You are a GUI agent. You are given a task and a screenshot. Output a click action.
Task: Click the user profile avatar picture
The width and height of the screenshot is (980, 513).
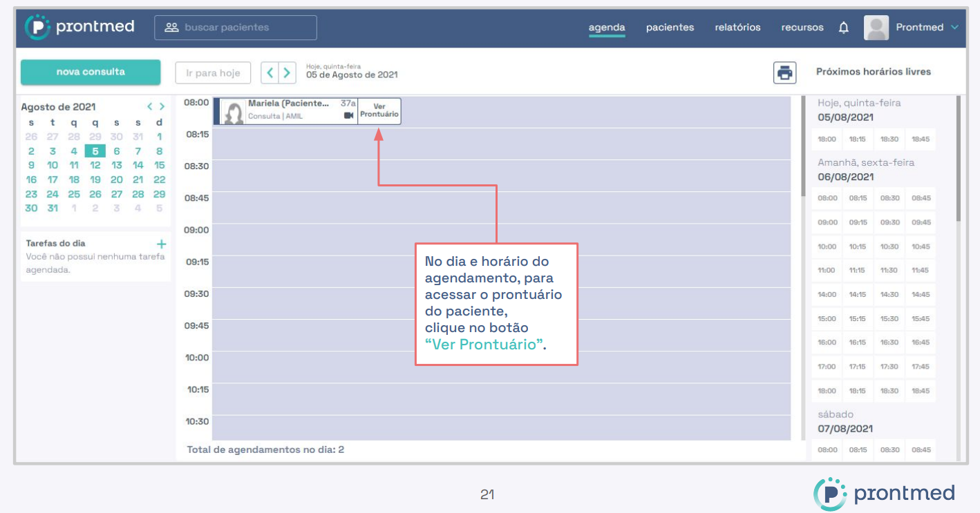[x=876, y=28]
